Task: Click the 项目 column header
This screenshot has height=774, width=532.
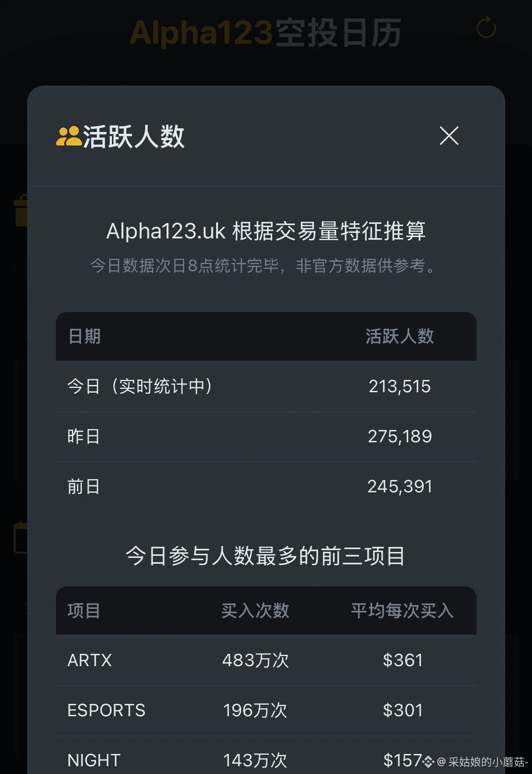Action: tap(84, 611)
